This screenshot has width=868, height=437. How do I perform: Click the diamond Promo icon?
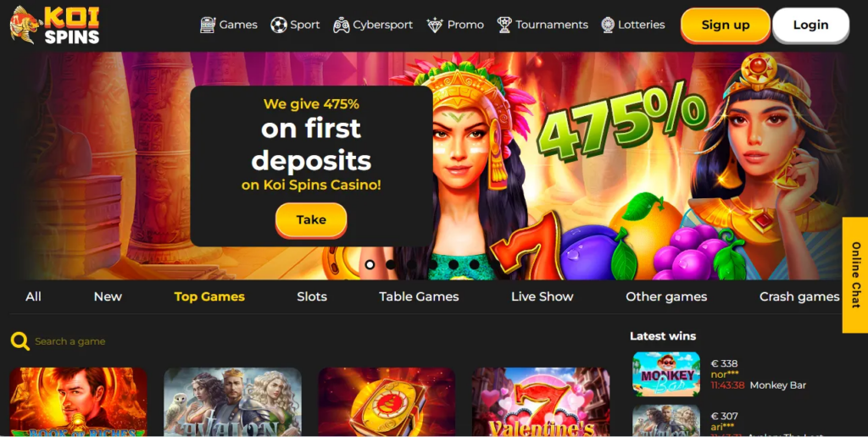click(435, 25)
